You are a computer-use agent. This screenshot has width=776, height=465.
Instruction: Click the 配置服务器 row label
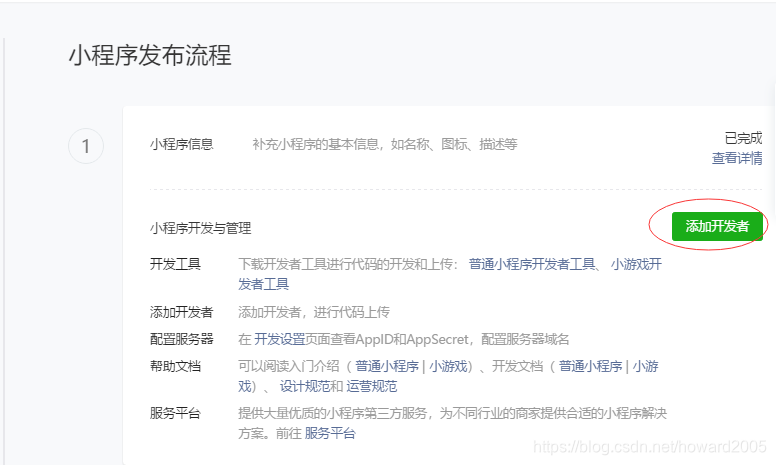click(x=182, y=339)
